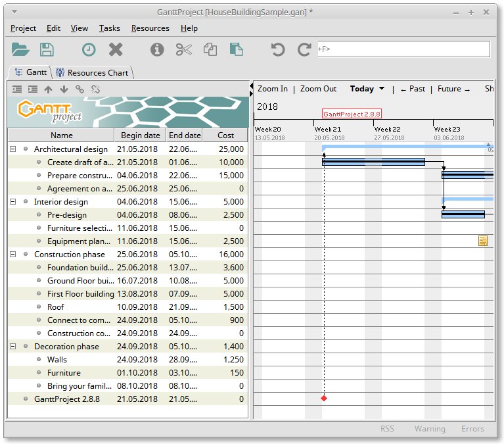The height and width of the screenshot is (444, 504).
Task: Sort by the Name column header
Action: [x=61, y=135]
